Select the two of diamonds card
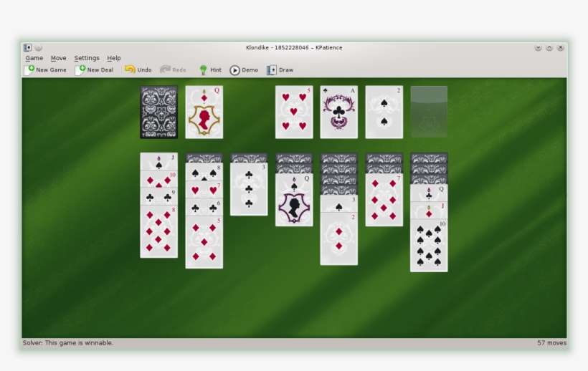 coord(339,238)
